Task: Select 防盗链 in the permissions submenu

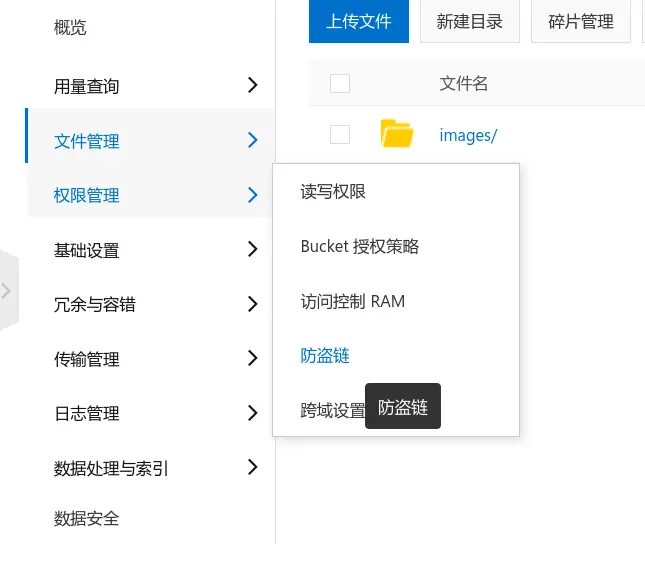Action: click(325, 356)
